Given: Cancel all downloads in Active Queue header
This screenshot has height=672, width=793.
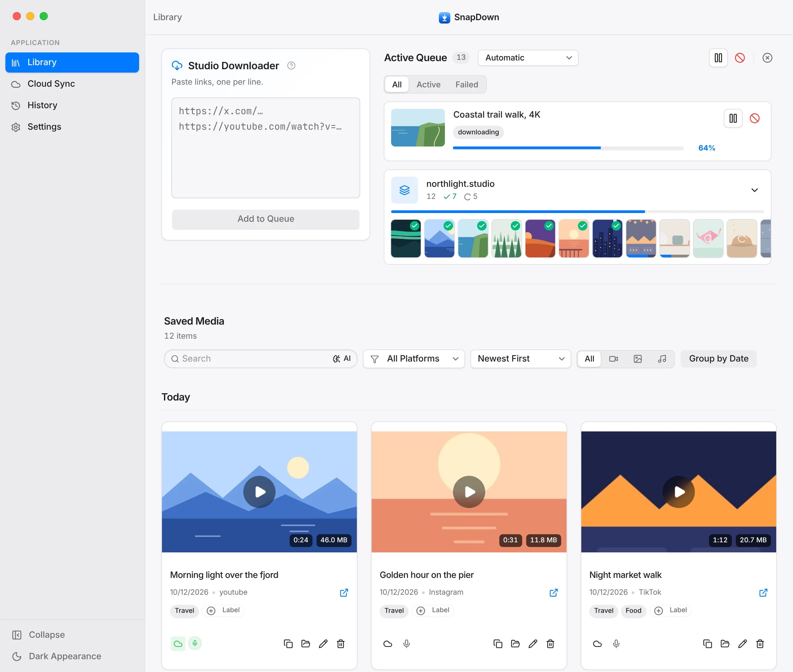Looking at the screenshot, I should [740, 57].
